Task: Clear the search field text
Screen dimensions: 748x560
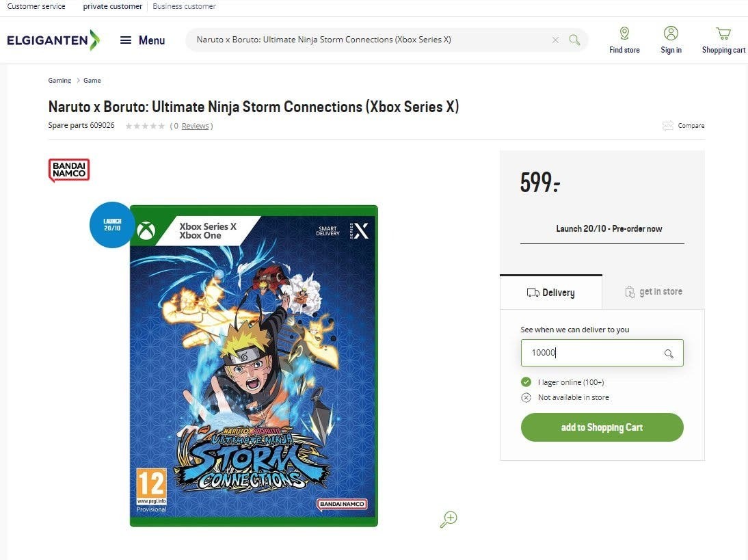Action: pos(555,40)
